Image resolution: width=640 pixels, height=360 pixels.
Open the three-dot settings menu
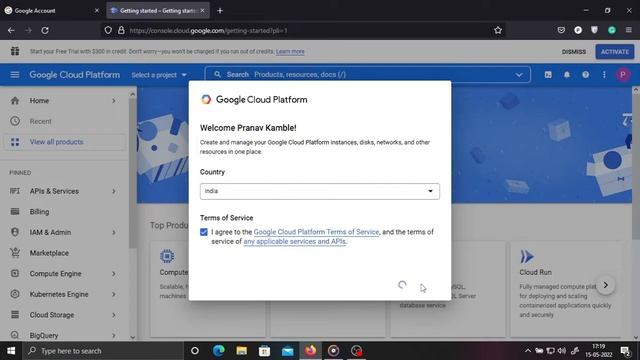(604, 75)
